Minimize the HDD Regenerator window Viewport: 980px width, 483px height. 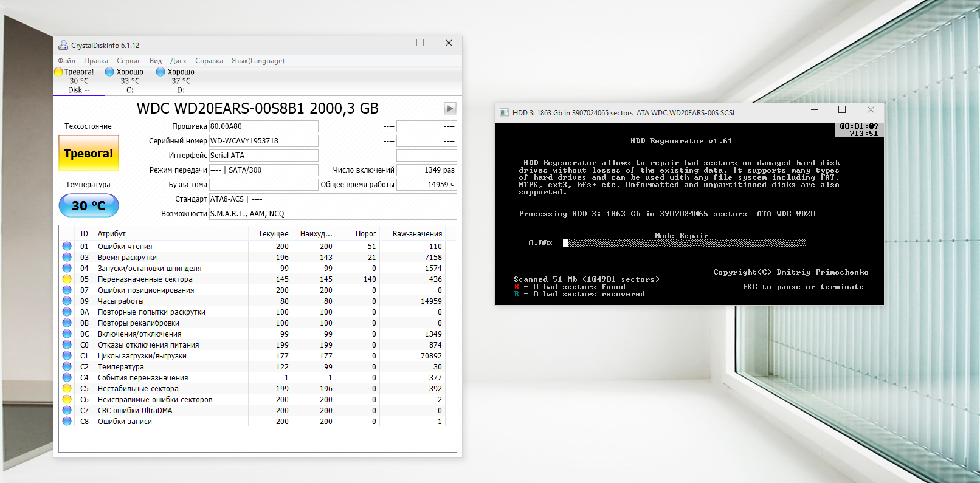coord(815,110)
